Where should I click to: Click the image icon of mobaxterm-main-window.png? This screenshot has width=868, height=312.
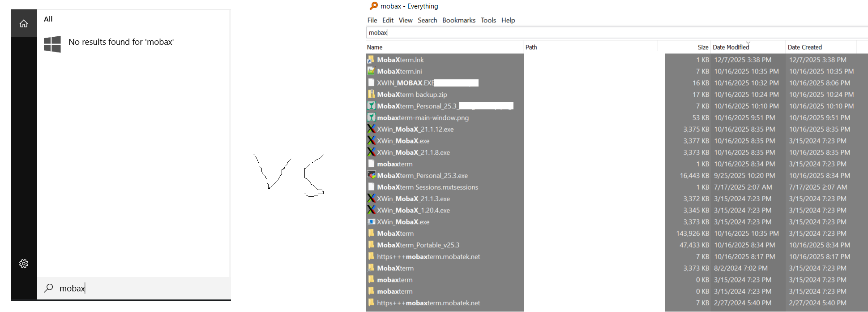pos(371,117)
